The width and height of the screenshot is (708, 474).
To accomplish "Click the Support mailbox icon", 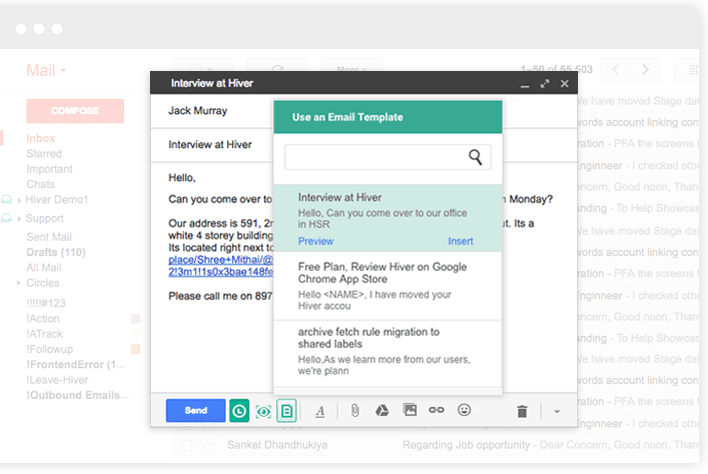I will coord(6,218).
